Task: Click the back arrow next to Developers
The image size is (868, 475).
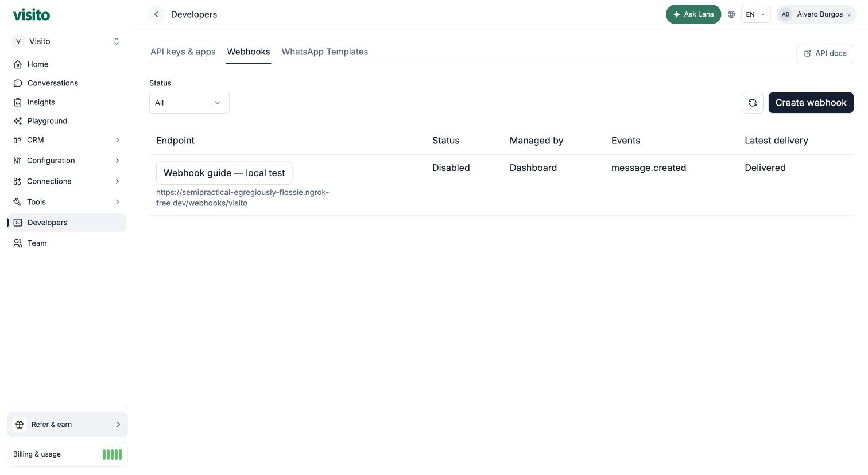Action: click(x=156, y=14)
